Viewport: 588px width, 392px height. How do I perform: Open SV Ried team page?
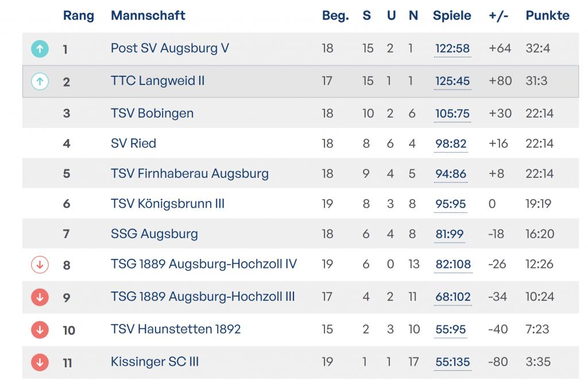point(133,143)
